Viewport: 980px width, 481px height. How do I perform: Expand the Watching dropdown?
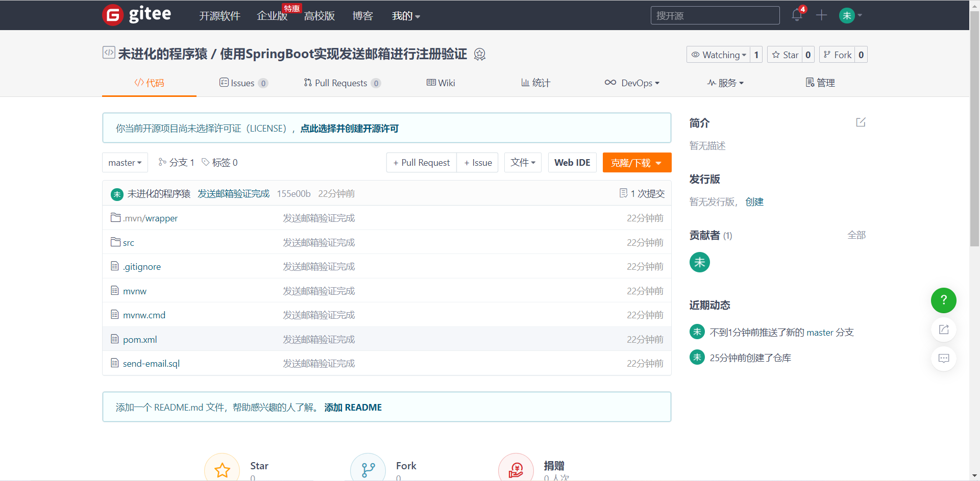718,55
